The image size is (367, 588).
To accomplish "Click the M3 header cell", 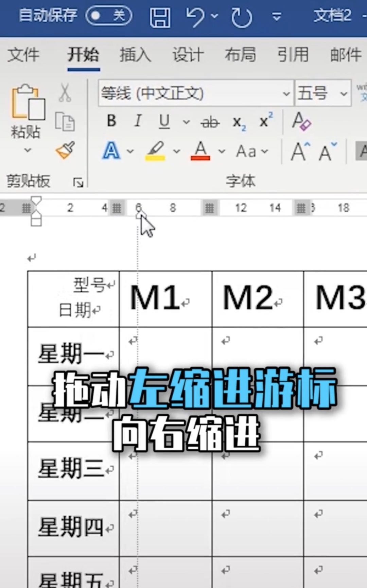I will coord(335,299).
